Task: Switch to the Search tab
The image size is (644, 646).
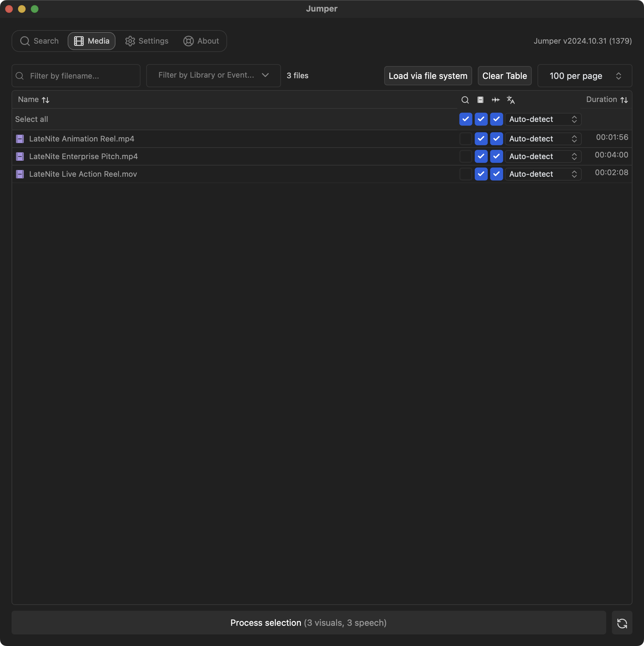Action: coord(39,41)
